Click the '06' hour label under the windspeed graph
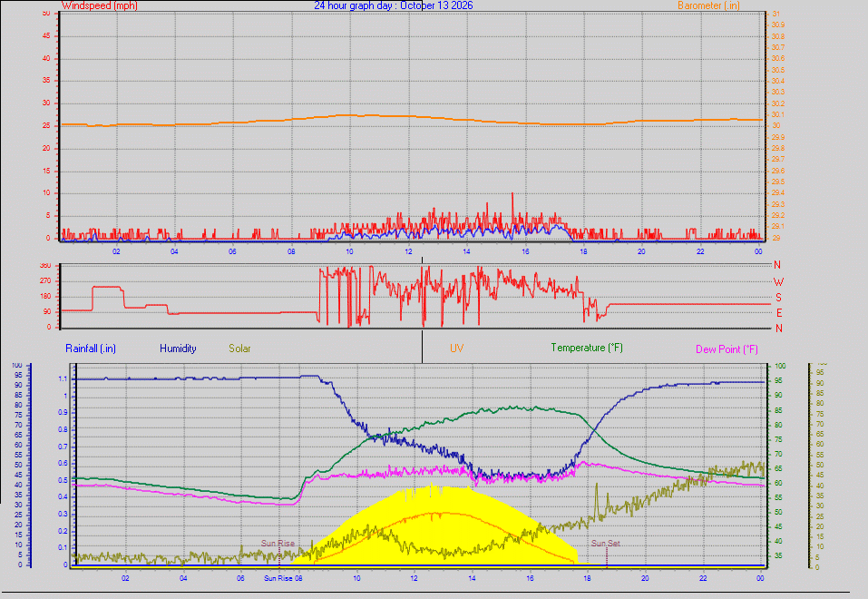Image resolution: width=868 pixels, height=599 pixels. [232, 251]
